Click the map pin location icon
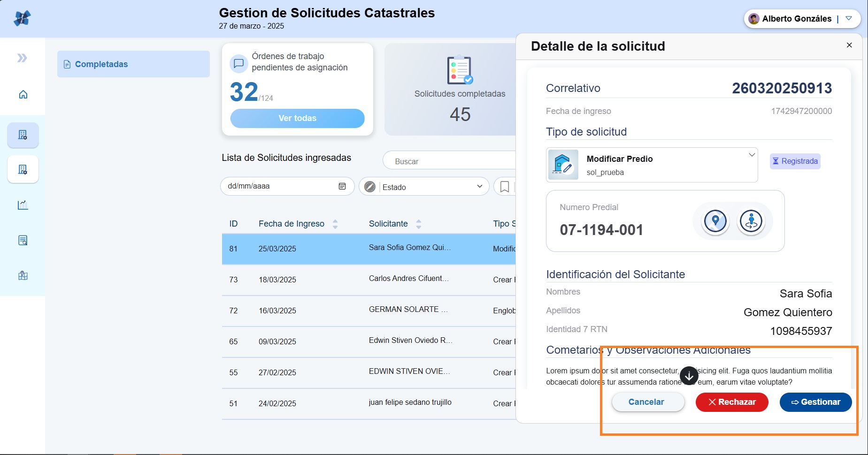 pos(715,221)
